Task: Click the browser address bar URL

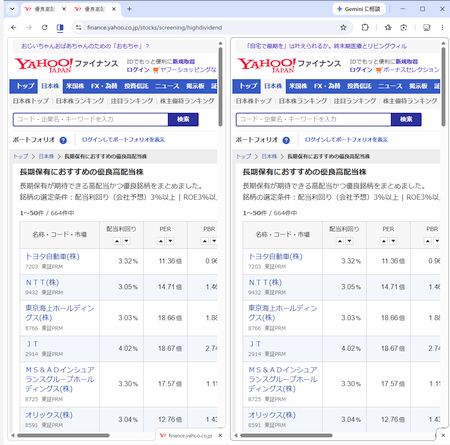Action: pyautogui.click(x=154, y=27)
